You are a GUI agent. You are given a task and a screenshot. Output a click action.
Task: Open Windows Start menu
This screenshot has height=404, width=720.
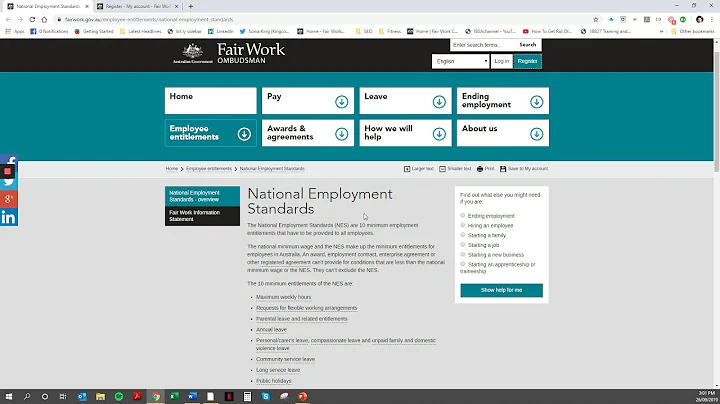(9, 396)
